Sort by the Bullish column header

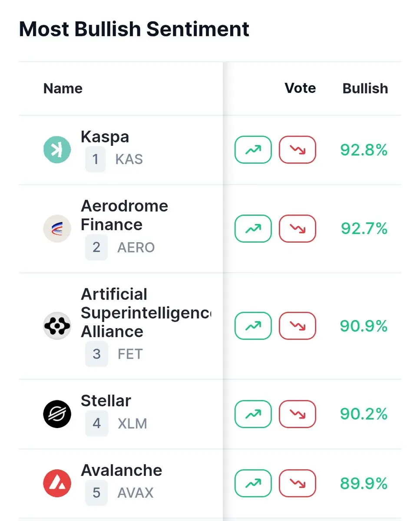pos(365,89)
